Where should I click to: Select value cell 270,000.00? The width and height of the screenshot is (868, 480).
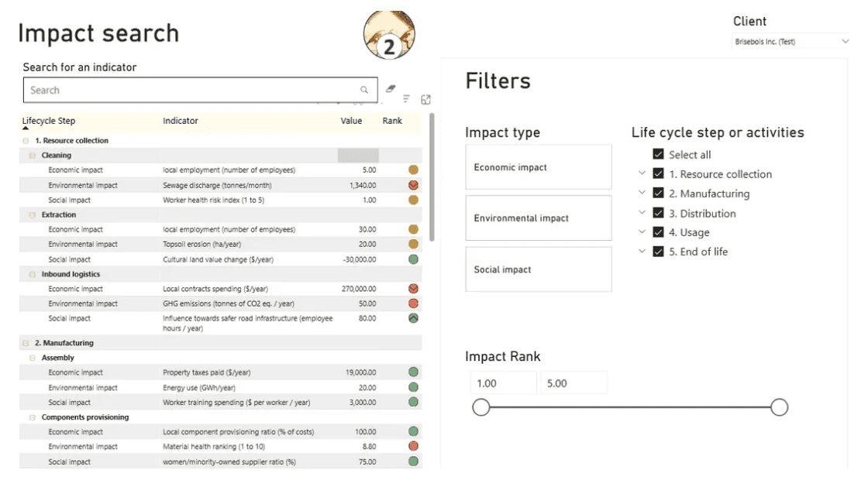[359, 289]
